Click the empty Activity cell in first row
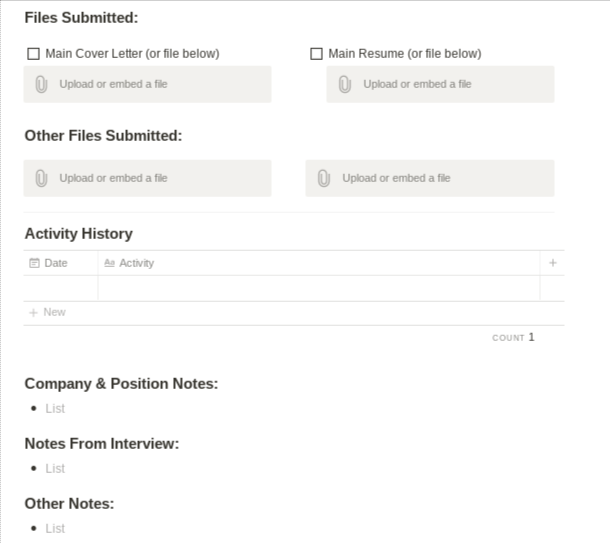The width and height of the screenshot is (610, 543). pos(318,288)
